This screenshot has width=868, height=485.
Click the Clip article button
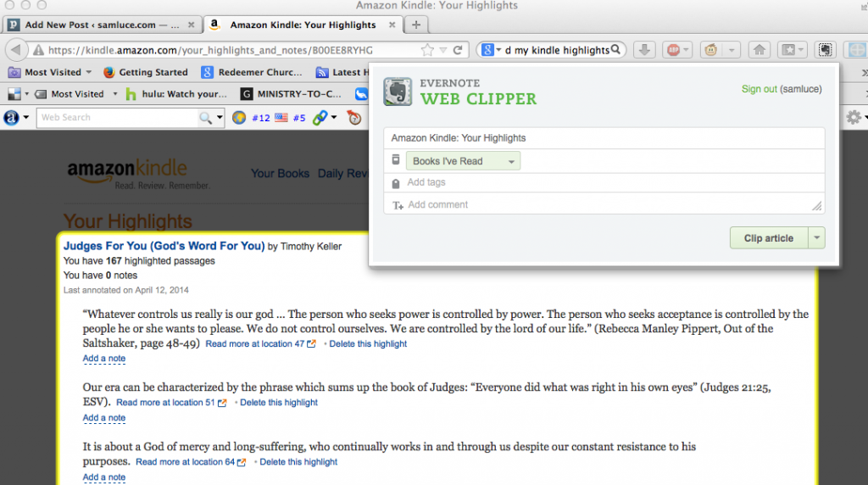769,238
